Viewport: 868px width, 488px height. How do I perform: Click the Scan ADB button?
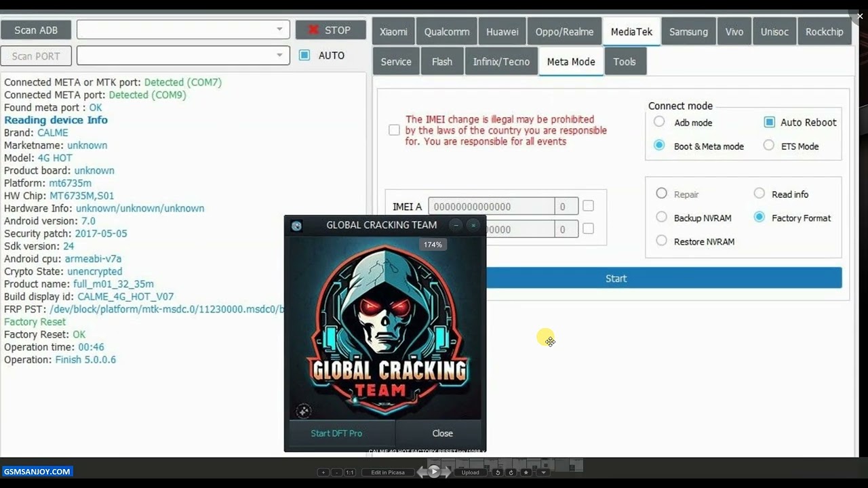coord(36,30)
